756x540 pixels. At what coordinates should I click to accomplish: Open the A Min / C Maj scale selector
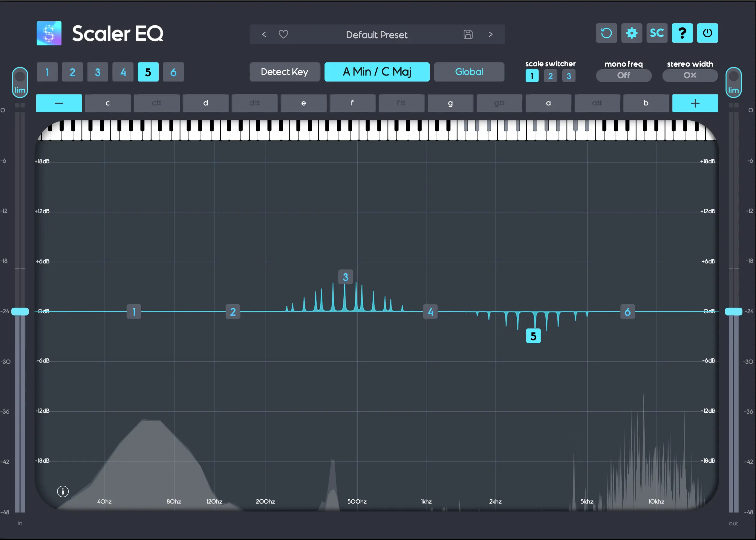tap(377, 71)
